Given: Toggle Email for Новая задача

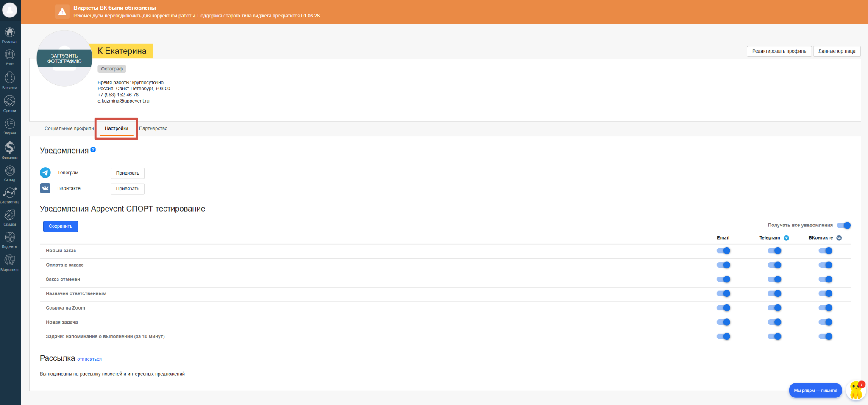Looking at the screenshot, I should (723, 322).
